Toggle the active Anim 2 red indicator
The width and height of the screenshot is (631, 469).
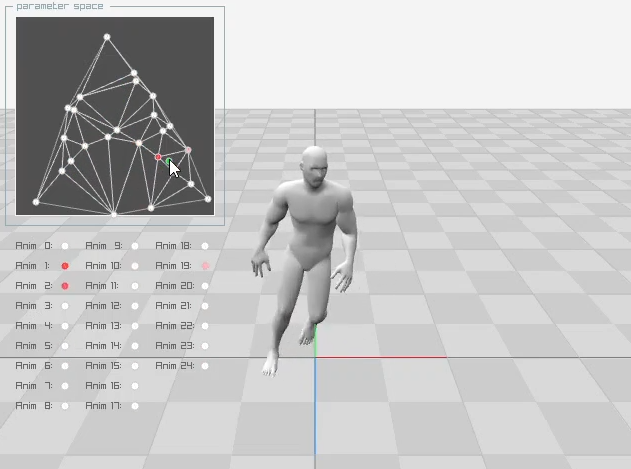pyautogui.click(x=65, y=286)
